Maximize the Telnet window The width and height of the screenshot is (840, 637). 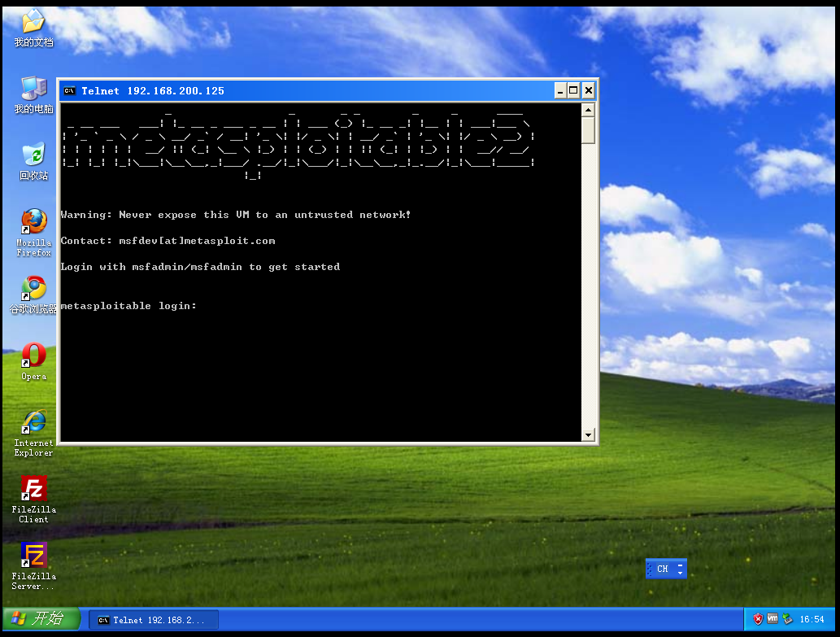573,90
